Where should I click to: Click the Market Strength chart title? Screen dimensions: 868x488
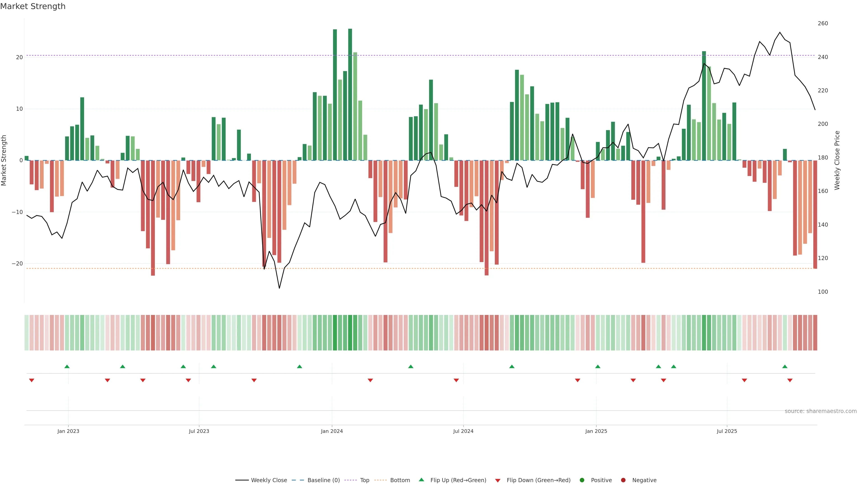point(33,6)
